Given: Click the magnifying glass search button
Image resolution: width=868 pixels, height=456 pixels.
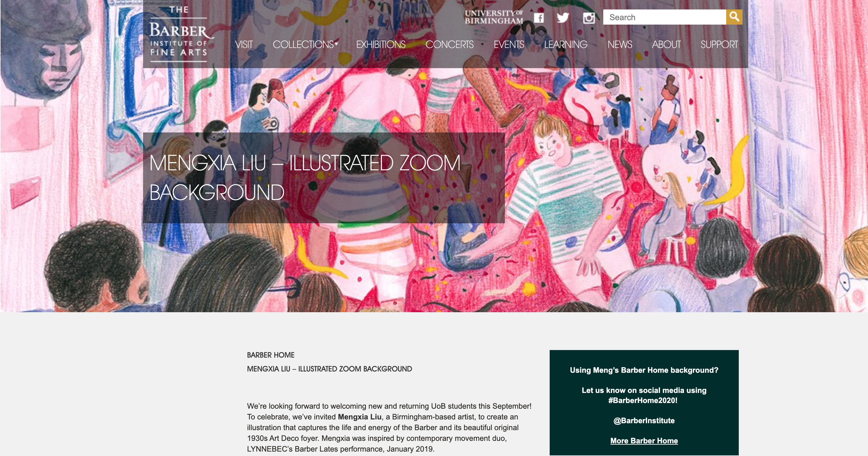Looking at the screenshot, I should click(x=734, y=17).
